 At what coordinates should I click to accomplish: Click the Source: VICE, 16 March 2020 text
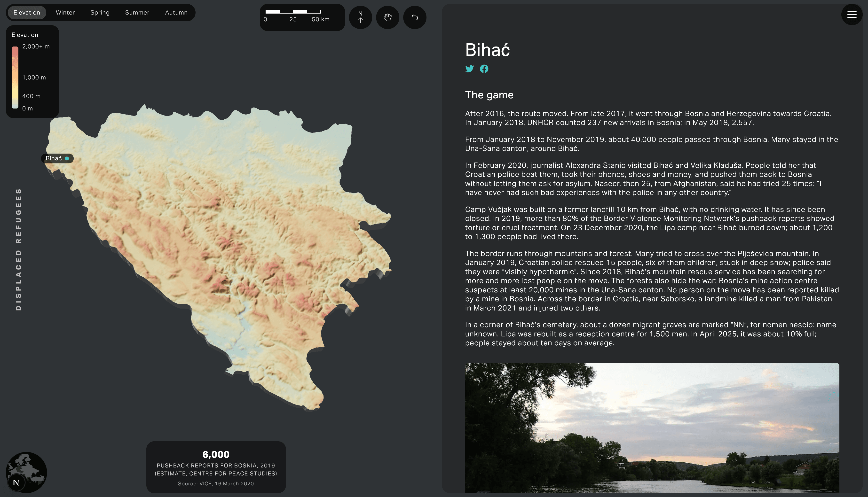click(x=216, y=483)
